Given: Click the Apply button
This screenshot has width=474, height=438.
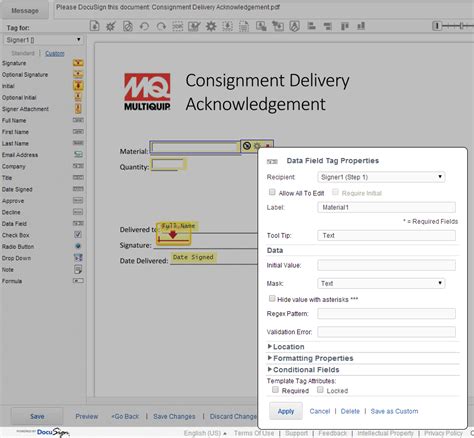Looking at the screenshot, I should 286,411.
